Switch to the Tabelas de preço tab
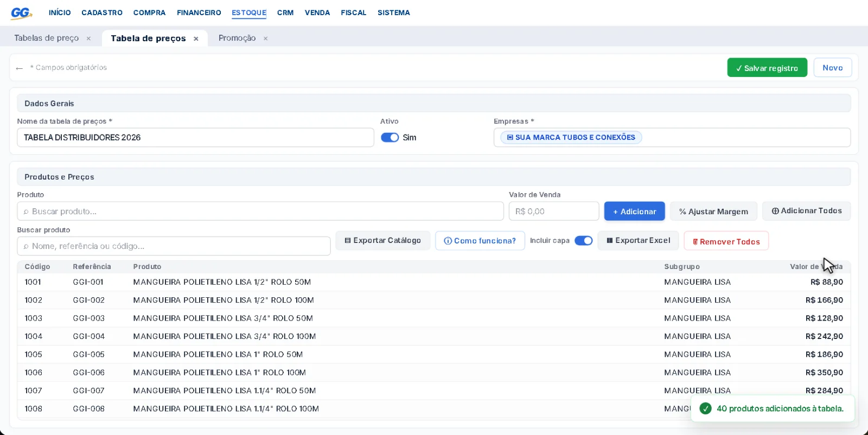Image resolution: width=868 pixels, height=435 pixels. [x=47, y=38]
